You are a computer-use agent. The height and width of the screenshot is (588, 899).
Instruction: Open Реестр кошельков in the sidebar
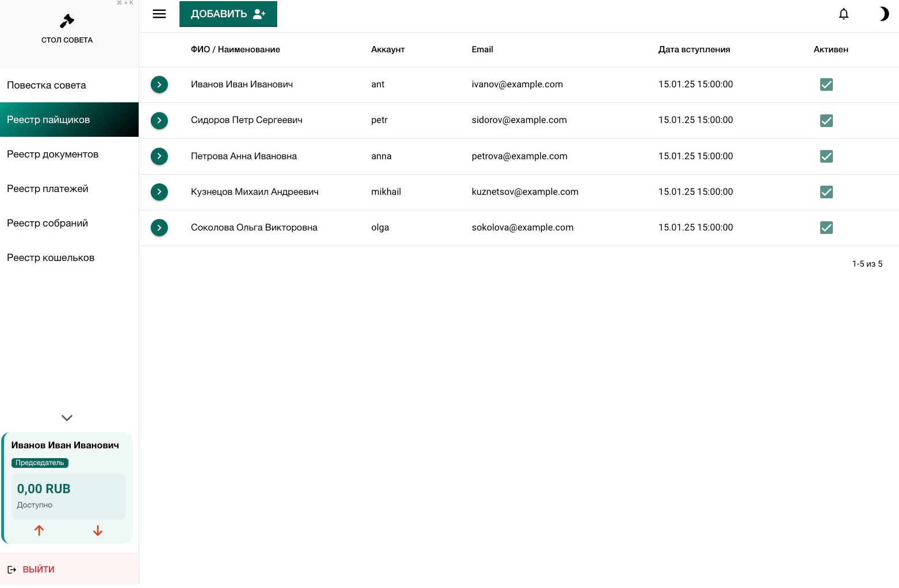point(51,258)
